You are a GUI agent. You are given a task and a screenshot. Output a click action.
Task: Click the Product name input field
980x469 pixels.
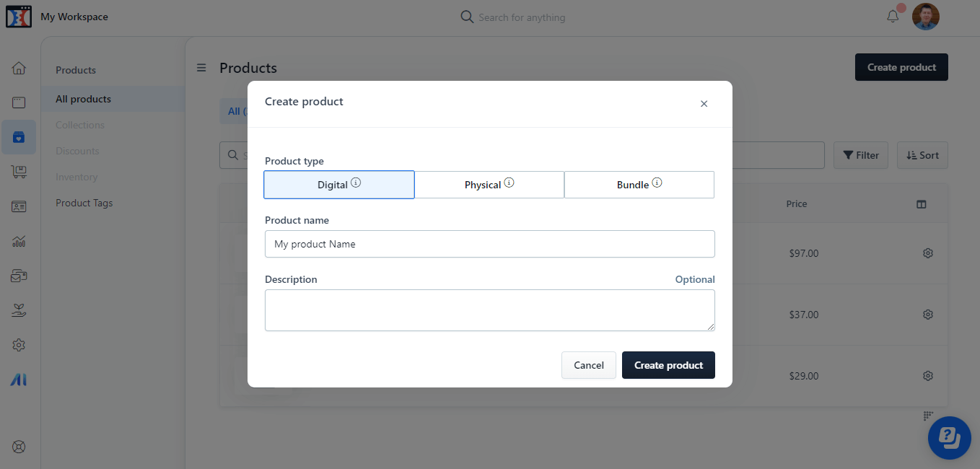[x=489, y=244]
